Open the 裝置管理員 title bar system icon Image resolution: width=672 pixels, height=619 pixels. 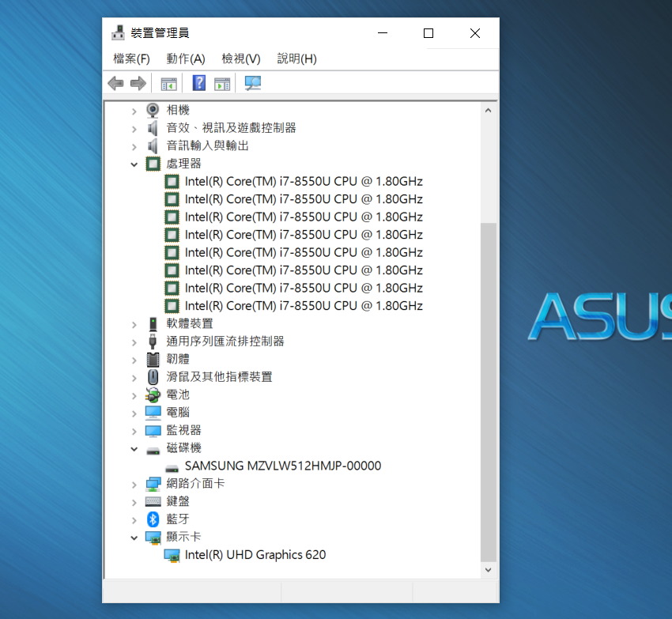(118, 33)
